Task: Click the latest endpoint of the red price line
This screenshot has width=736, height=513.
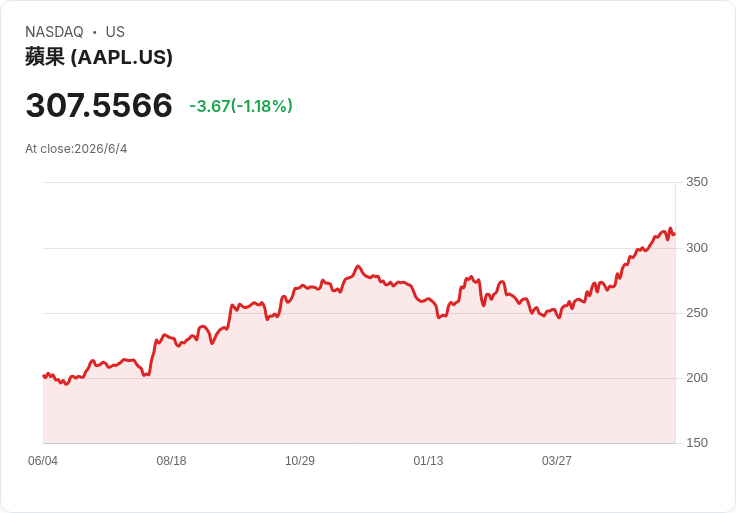Action: [x=675, y=234]
